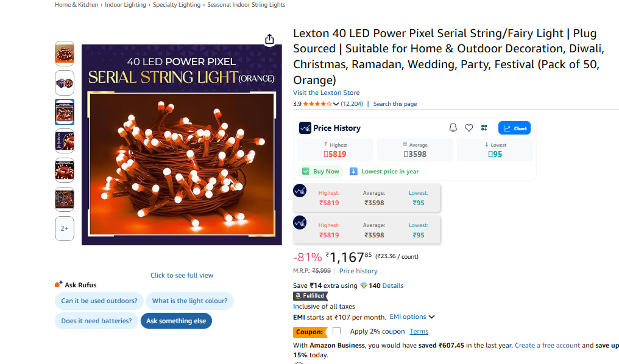Go to Seasonal Indoor String Lights breadcrumb
Screen dimensions: 619x364
tap(246, 5)
